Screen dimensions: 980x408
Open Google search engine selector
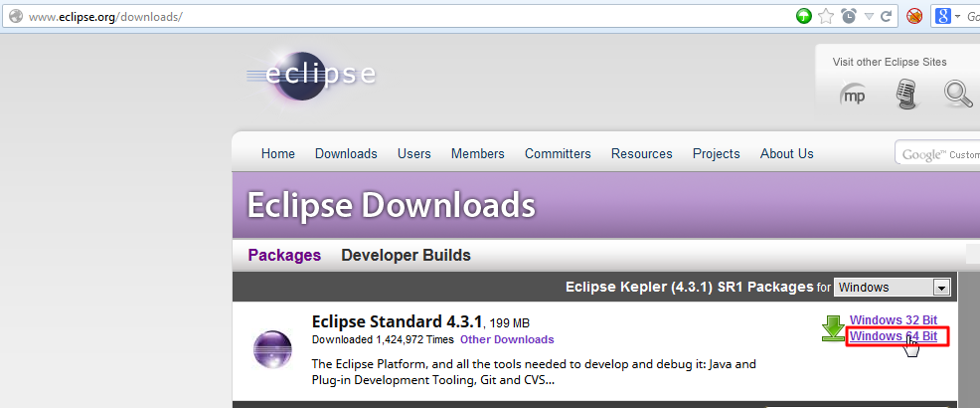(947, 16)
